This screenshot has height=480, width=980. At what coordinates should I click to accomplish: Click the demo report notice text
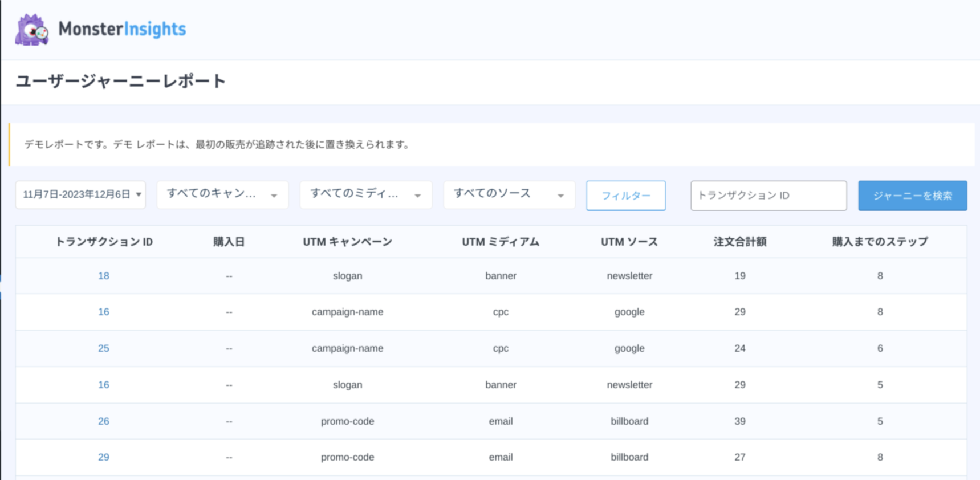tap(218, 144)
